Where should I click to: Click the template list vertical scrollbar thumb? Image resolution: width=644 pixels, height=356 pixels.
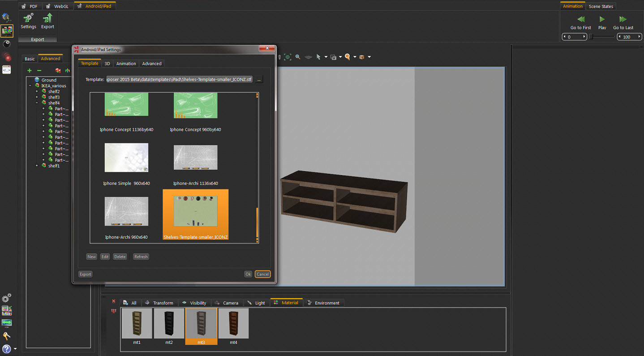257,223
